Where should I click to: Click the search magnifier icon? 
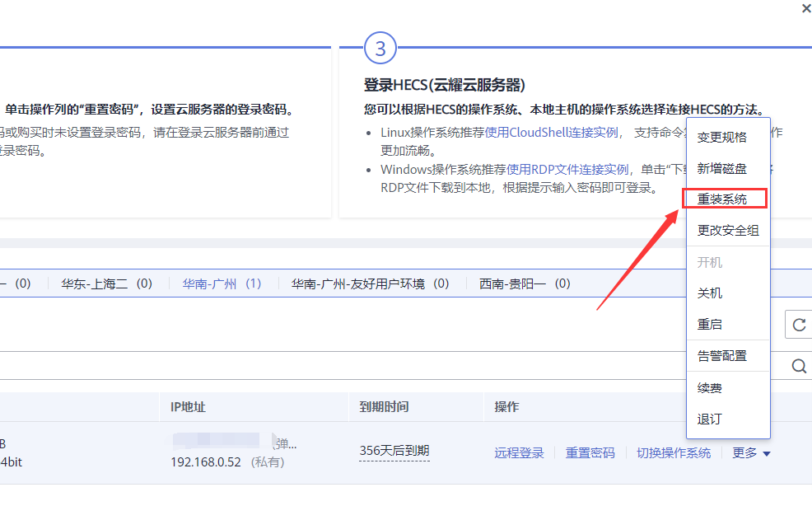pos(799,366)
